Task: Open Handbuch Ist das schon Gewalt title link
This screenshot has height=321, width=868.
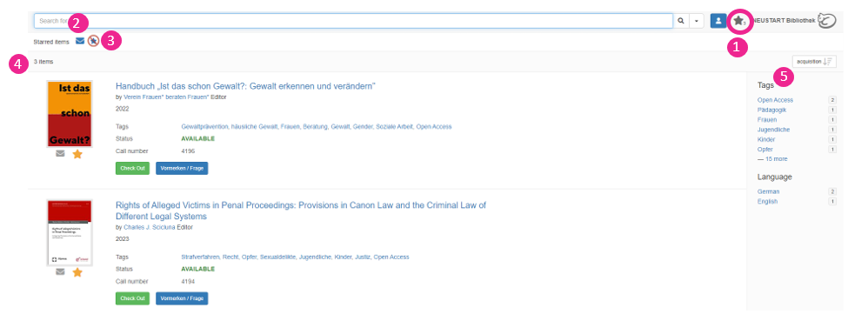Action: click(246, 86)
